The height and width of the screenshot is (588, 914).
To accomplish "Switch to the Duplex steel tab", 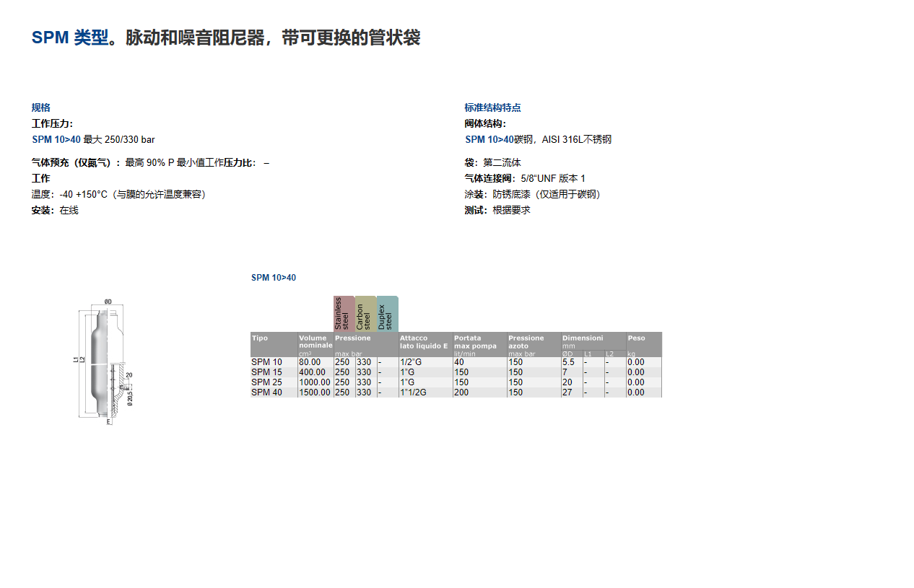I will coord(387,314).
